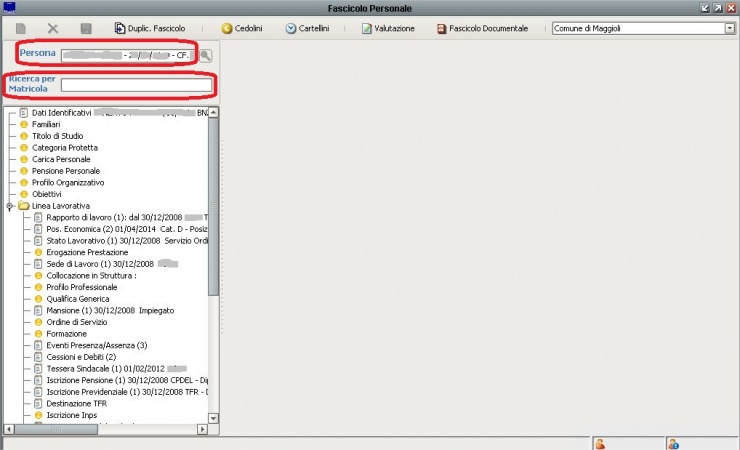The image size is (740, 450).
Task: Click the horizontal scrollbar thumb
Action: [x=56, y=429]
